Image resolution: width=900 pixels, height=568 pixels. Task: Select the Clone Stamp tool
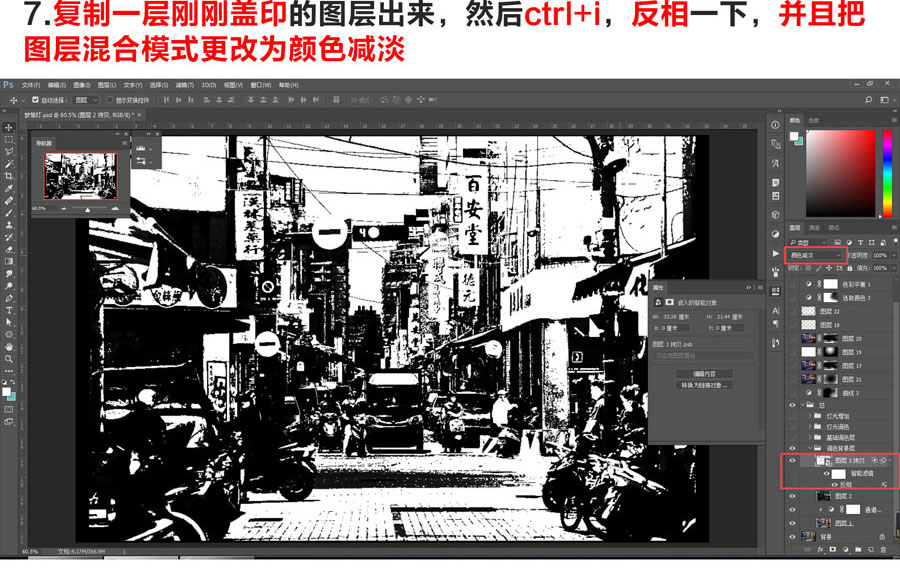coord(9,224)
